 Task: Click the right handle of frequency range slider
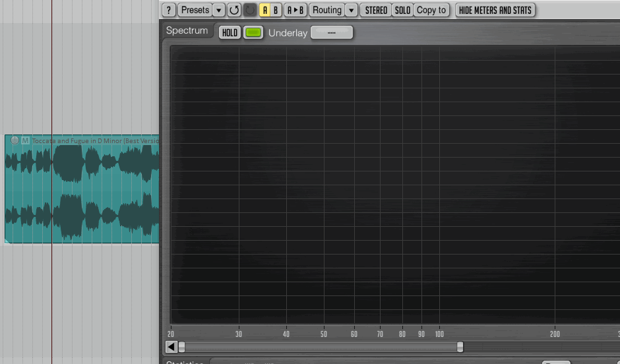(460, 347)
